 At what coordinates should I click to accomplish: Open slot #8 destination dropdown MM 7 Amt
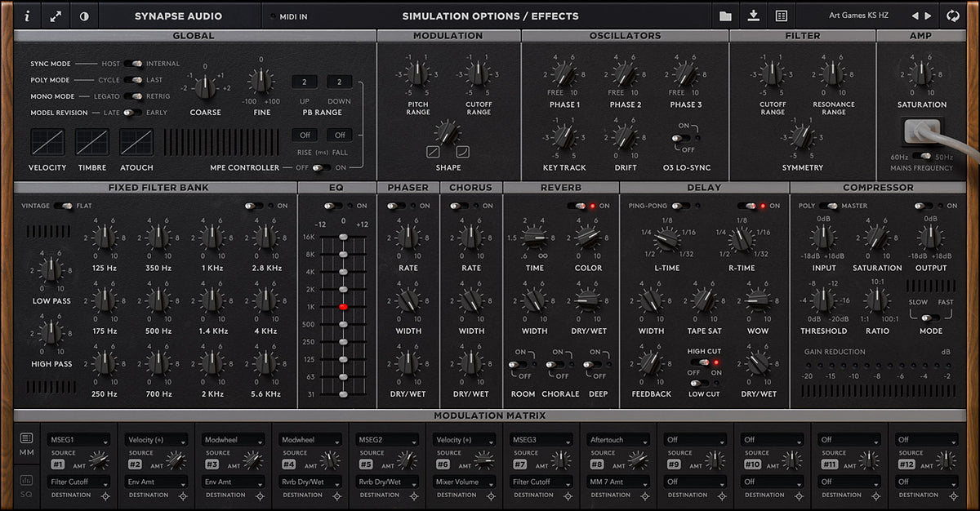click(x=617, y=482)
